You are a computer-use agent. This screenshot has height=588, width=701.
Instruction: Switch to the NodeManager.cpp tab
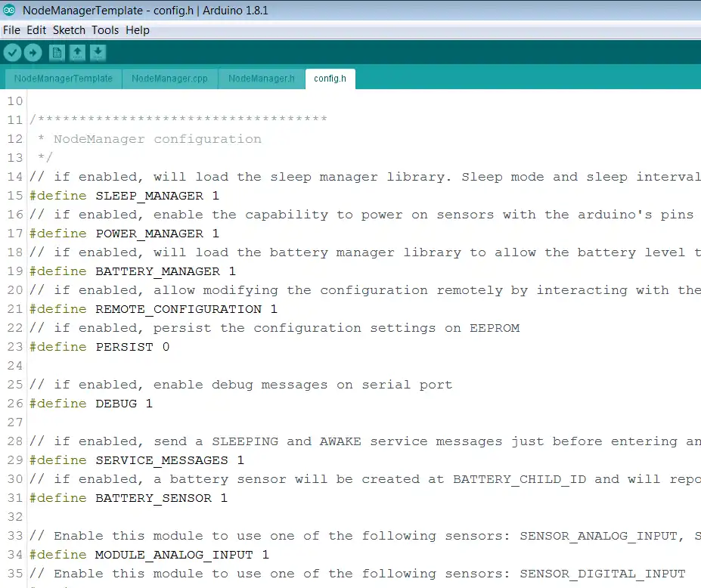pos(169,79)
